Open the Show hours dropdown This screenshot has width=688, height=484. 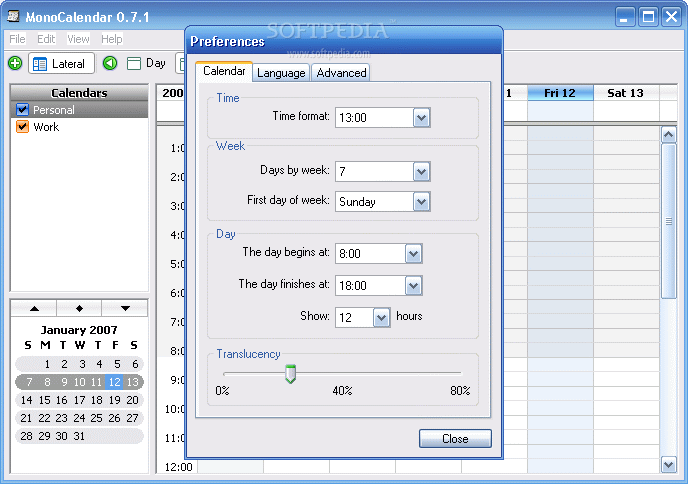click(381, 318)
